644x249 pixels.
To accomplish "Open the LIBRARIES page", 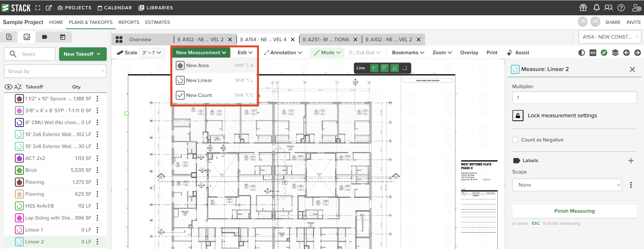I will [156, 8].
